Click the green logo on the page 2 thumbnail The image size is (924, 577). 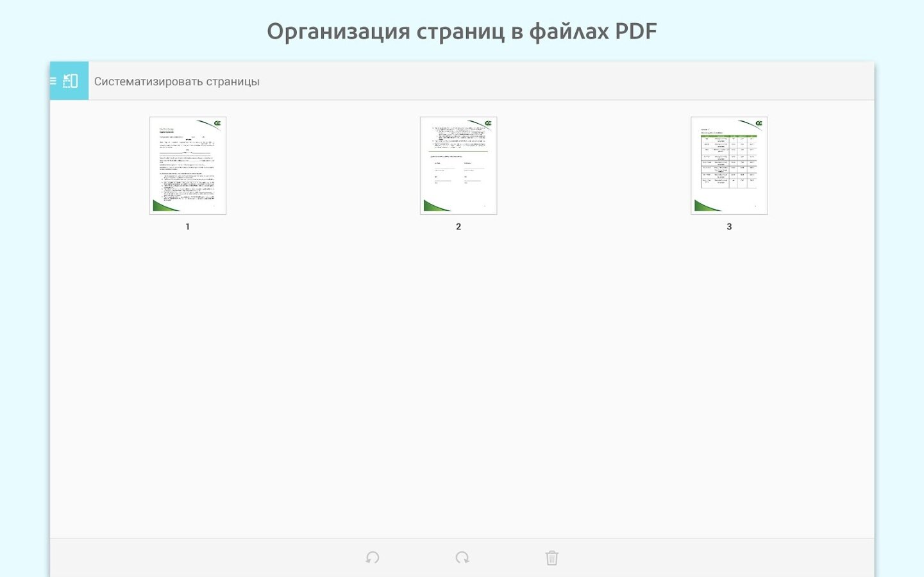tap(488, 123)
